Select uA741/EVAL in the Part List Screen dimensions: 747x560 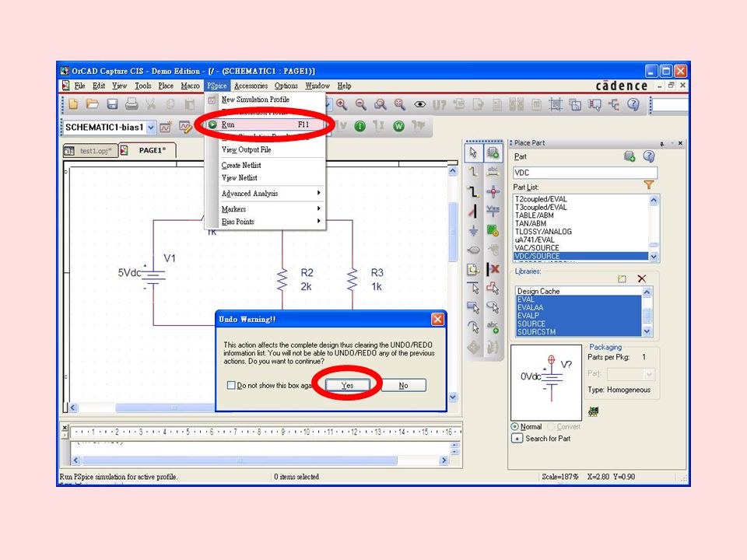coord(581,240)
